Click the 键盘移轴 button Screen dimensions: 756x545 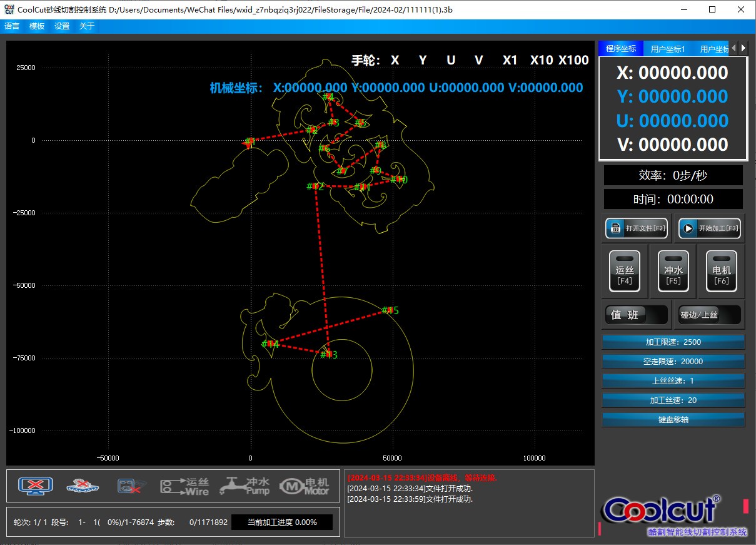click(x=673, y=419)
